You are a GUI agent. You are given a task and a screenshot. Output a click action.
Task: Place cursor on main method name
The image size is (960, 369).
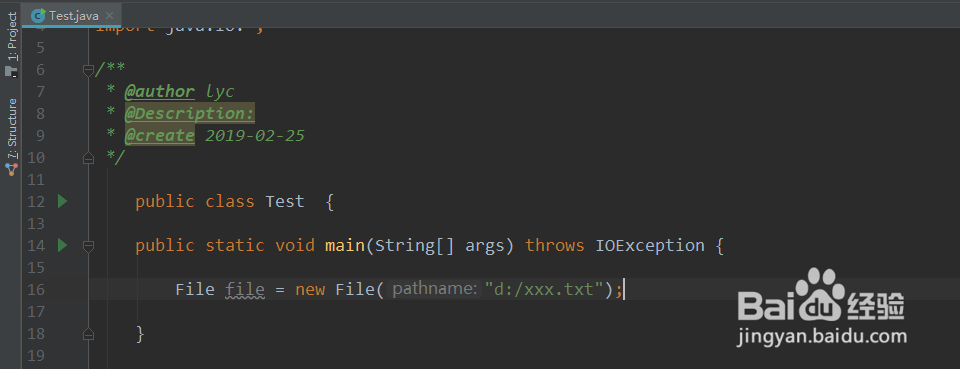(x=345, y=245)
